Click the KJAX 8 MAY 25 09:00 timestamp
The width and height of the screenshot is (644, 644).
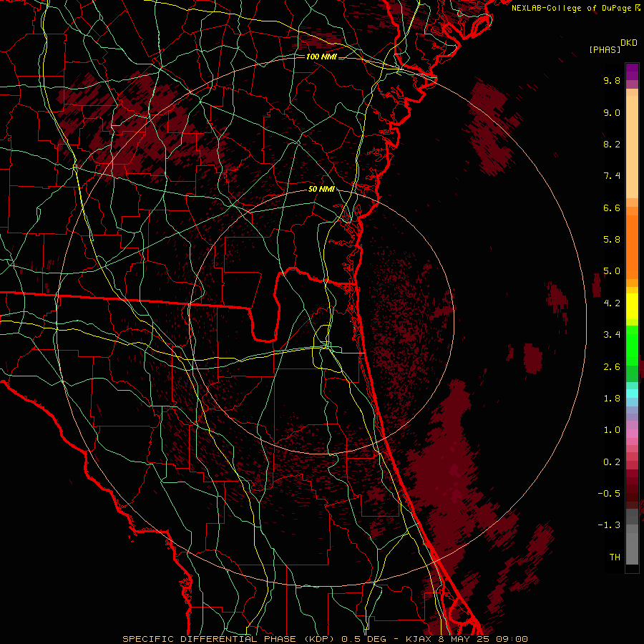pyautogui.click(x=467, y=639)
